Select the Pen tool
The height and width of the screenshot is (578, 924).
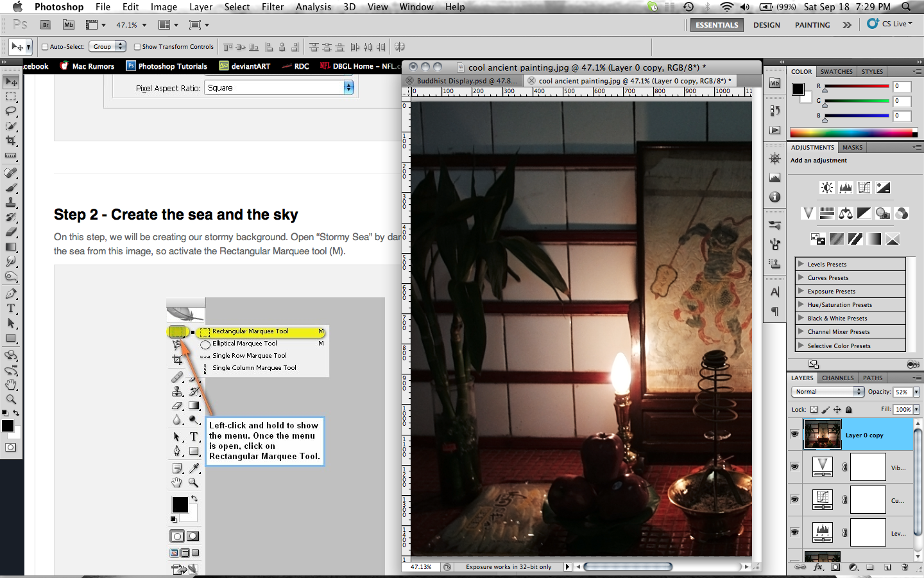pyautogui.click(x=11, y=293)
